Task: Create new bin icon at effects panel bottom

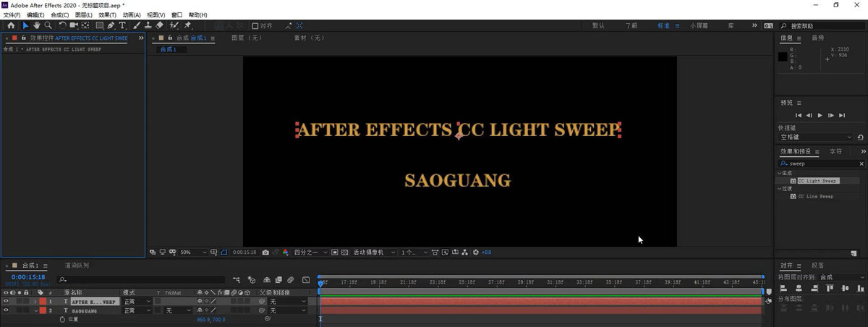Action: [854, 253]
